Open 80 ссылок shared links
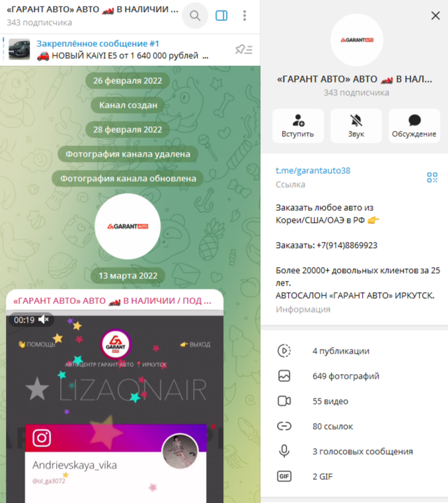This screenshot has width=448, height=503. pos(354,426)
